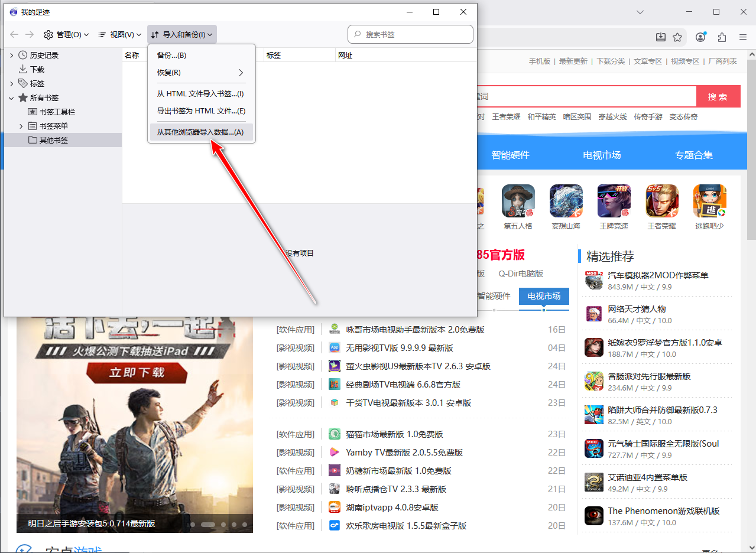Click the forward arrow in Library toolbar
756x553 pixels.
(30, 35)
